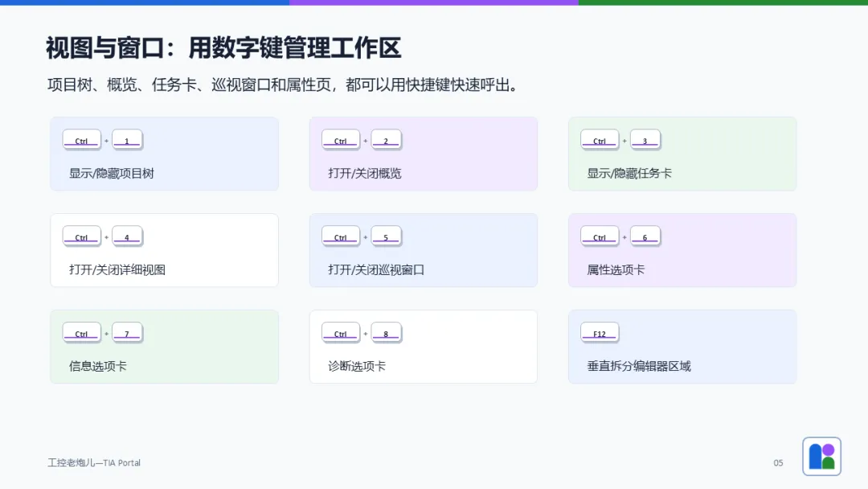
Task: Select the text 打开/关闭概览
Action: [364, 174]
